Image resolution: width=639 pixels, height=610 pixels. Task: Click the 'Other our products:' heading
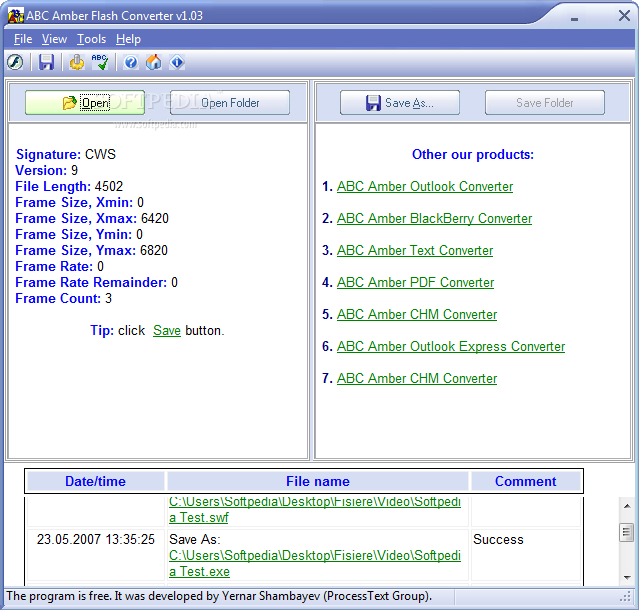coord(473,154)
